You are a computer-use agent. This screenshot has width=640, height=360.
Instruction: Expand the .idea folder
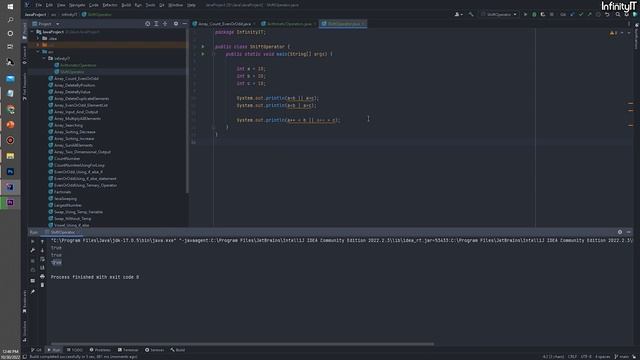38,38
